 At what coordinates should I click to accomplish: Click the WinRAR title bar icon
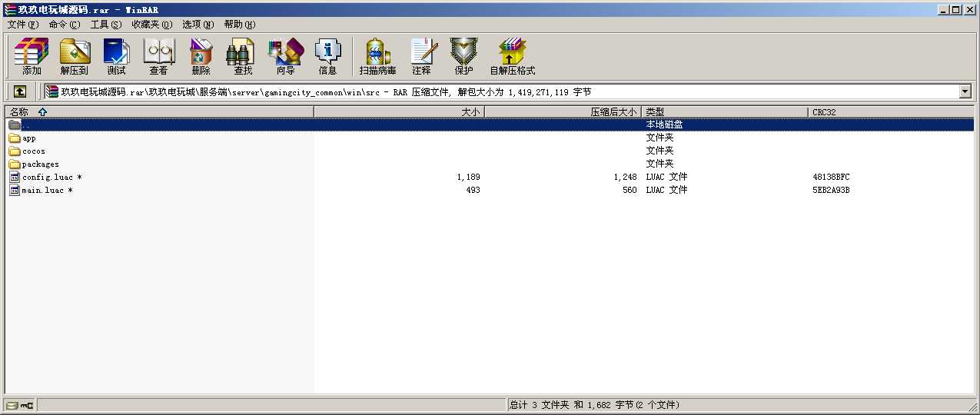click(10, 10)
